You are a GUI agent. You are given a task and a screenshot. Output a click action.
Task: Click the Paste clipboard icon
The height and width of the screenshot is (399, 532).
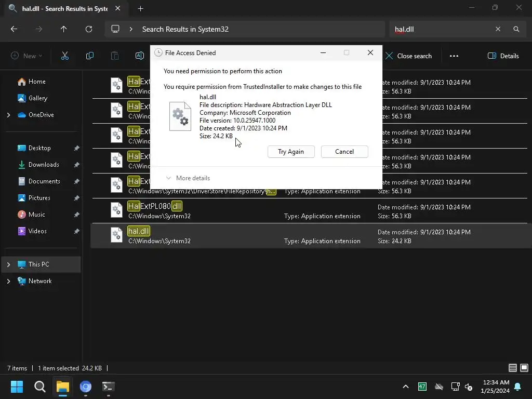[x=115, y=56]
